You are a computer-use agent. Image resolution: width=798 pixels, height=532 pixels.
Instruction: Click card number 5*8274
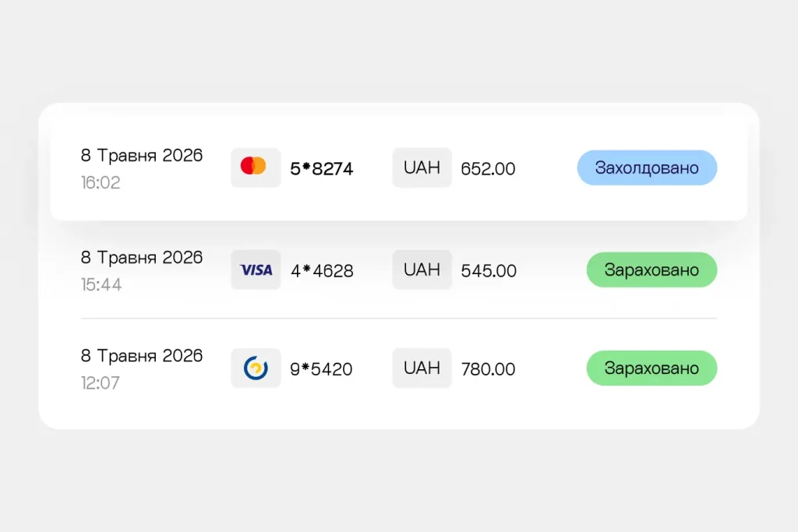322,168
